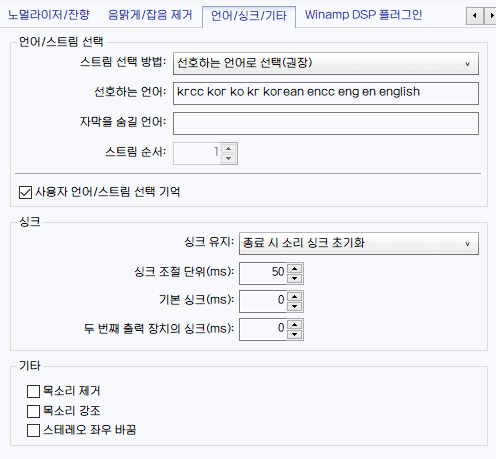The height and width of the screenshot is (459, 496).
Task: Increase 스트림 순서 value with up arrow
Action: tap(229, 149)
